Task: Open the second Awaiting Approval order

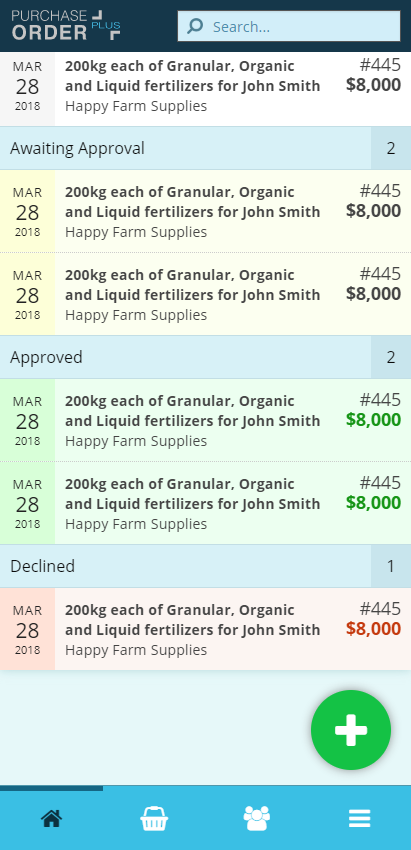Action: [206, 294]
